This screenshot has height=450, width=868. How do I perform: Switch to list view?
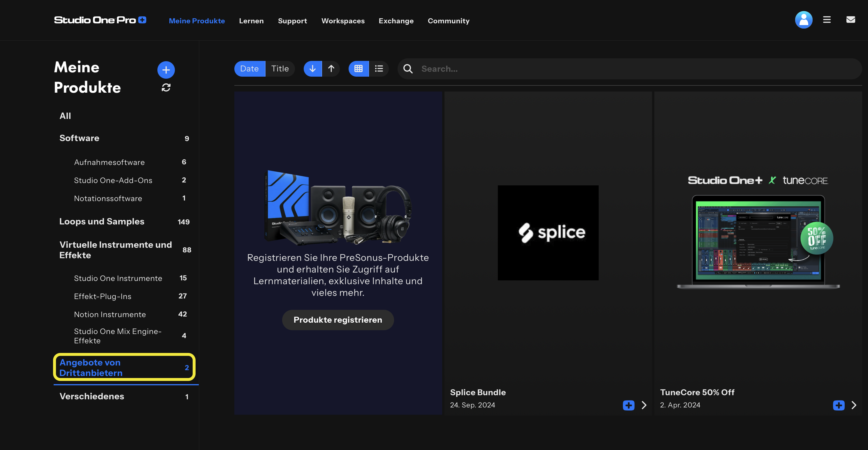[x=379, y=69]
